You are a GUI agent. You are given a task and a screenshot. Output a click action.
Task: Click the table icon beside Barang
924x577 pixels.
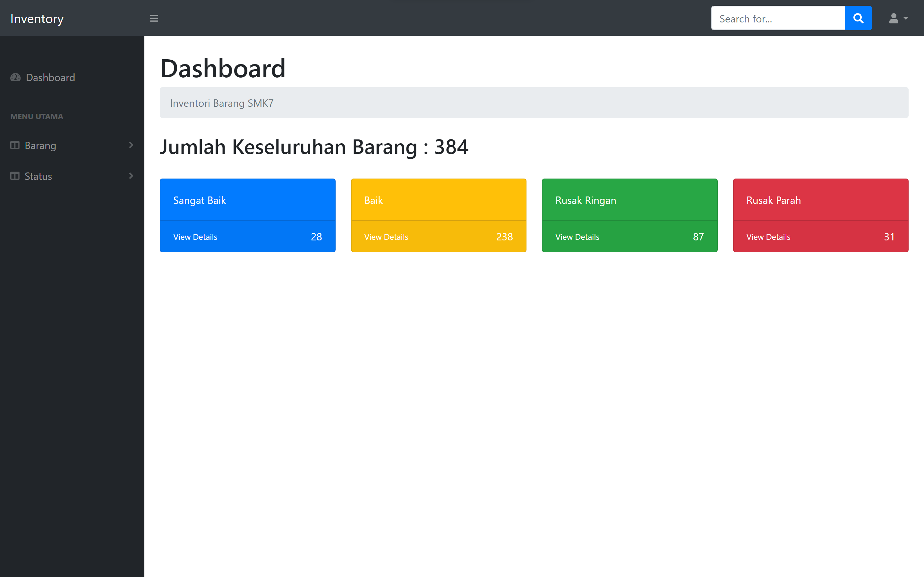point(15,146)
